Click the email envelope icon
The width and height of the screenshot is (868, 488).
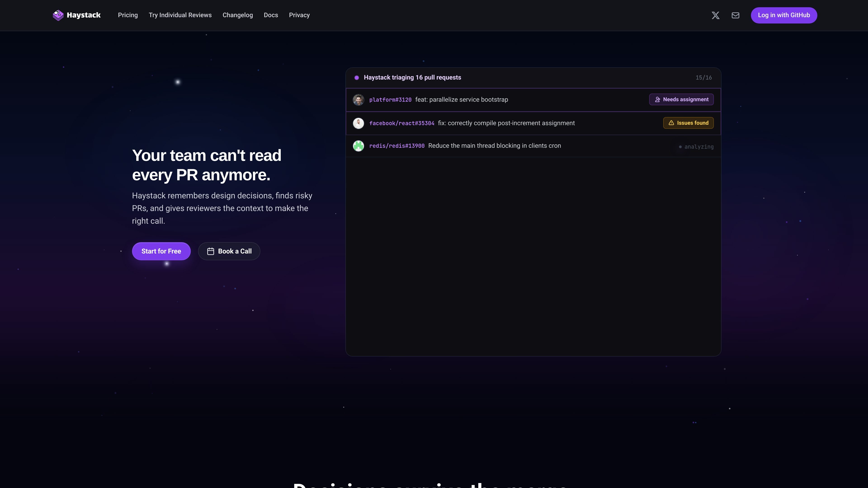[736, 15]
